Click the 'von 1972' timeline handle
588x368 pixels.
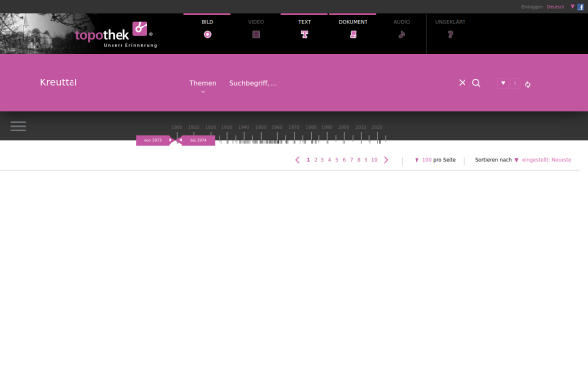[155, 140]
